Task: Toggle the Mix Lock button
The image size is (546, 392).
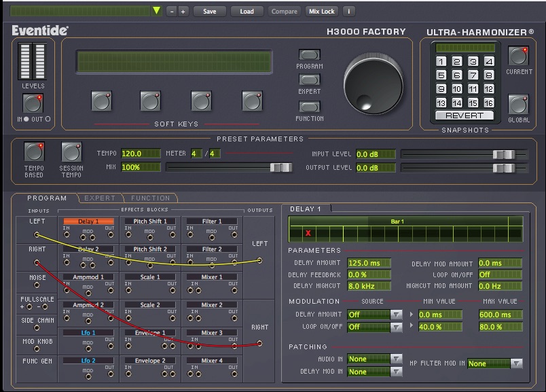Action: [322, 12]
